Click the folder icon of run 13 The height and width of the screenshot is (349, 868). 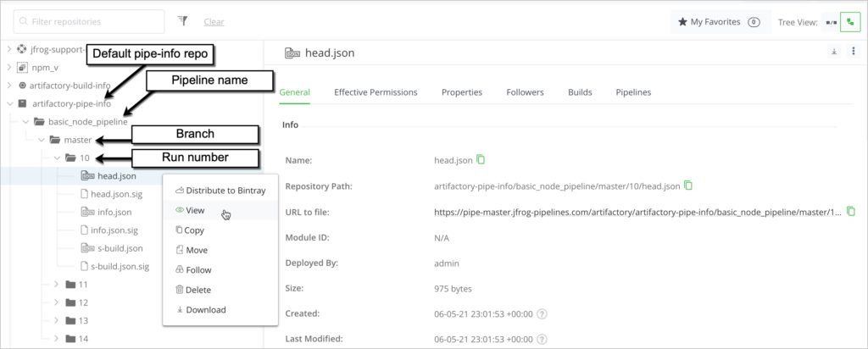coord(70,321)
